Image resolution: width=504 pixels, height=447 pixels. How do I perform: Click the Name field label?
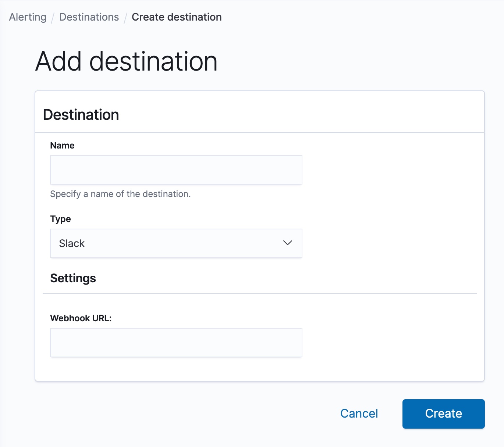click(62, 146)
